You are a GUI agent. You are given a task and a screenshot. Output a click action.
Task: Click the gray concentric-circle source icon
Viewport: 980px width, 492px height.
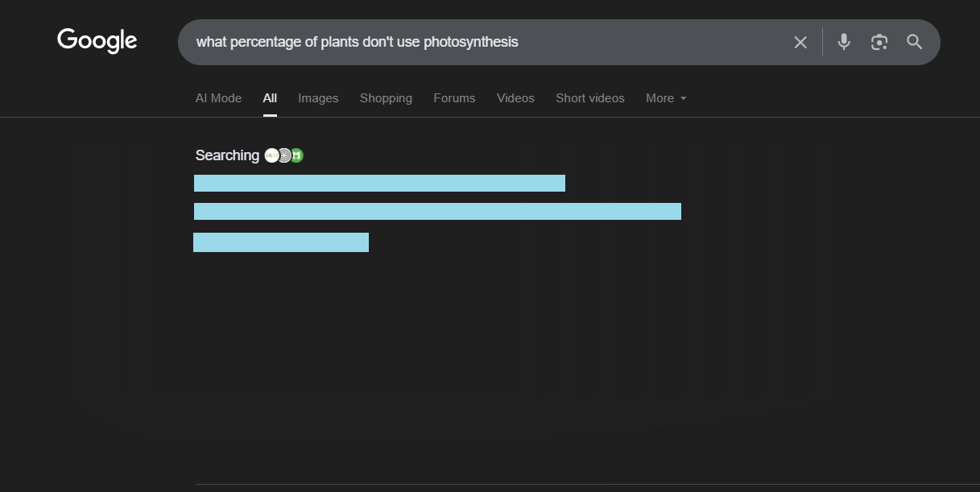284,155
